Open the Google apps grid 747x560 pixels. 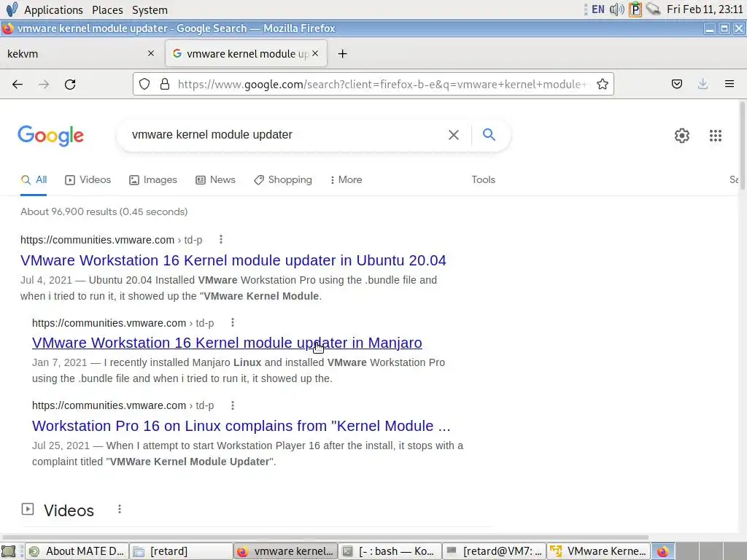[x=716, y=136]
